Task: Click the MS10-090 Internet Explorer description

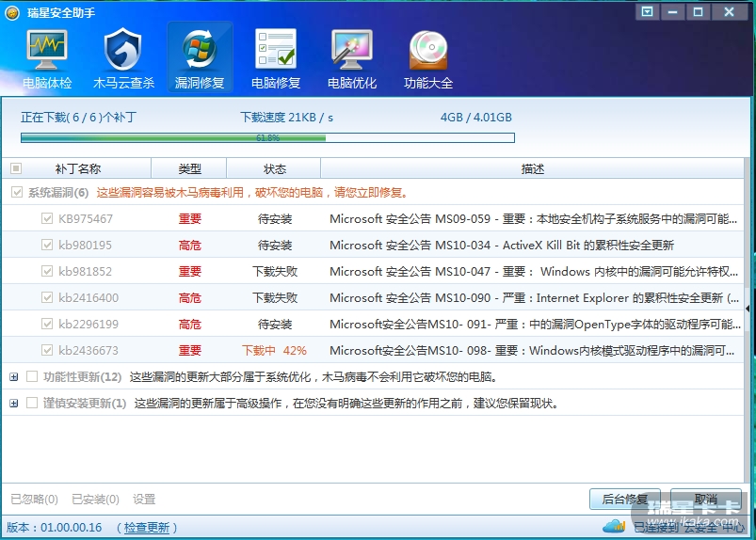Action: pos(534,297)
